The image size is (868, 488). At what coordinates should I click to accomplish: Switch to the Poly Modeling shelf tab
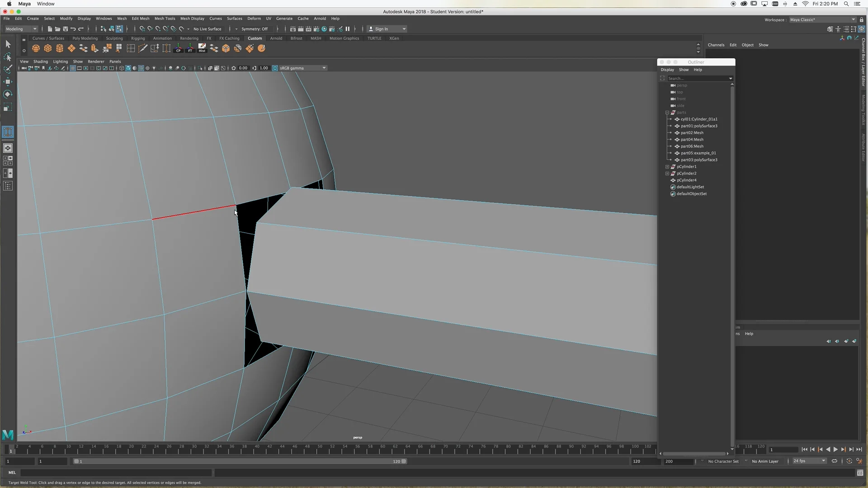(85, 38)
